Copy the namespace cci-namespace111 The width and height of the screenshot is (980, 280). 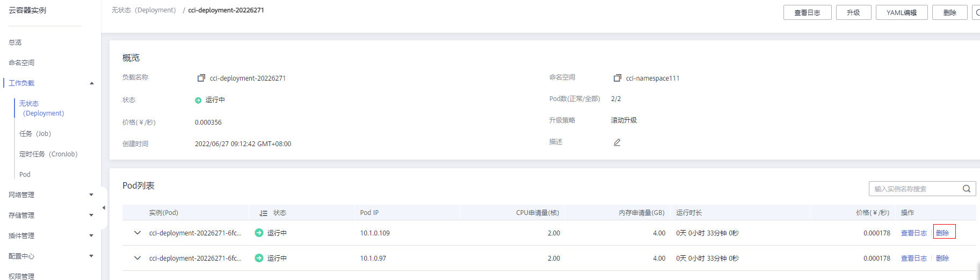pyautogui.click(x=618, y=78)
